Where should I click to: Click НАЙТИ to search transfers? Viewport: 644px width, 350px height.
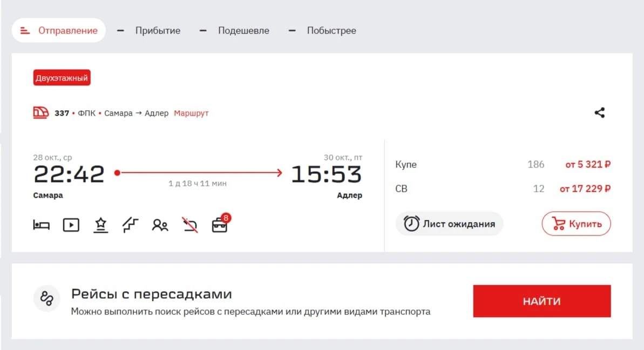(x=542, y=301)
